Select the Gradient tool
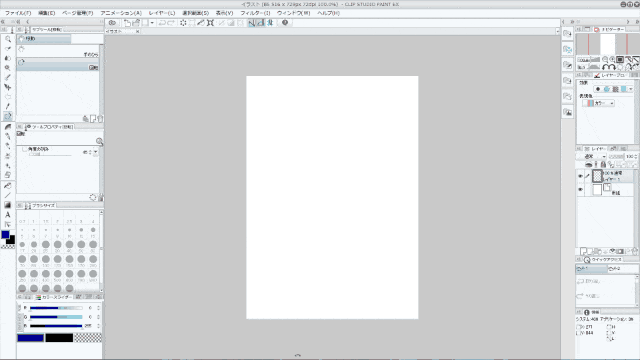 point(8,205)
